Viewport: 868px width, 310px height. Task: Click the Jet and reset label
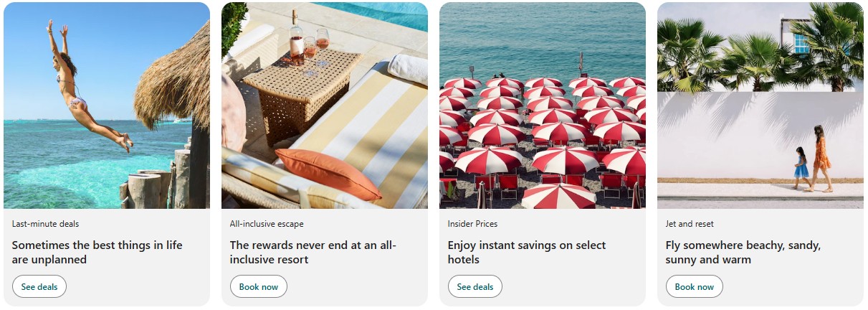[x=690, y=224]
